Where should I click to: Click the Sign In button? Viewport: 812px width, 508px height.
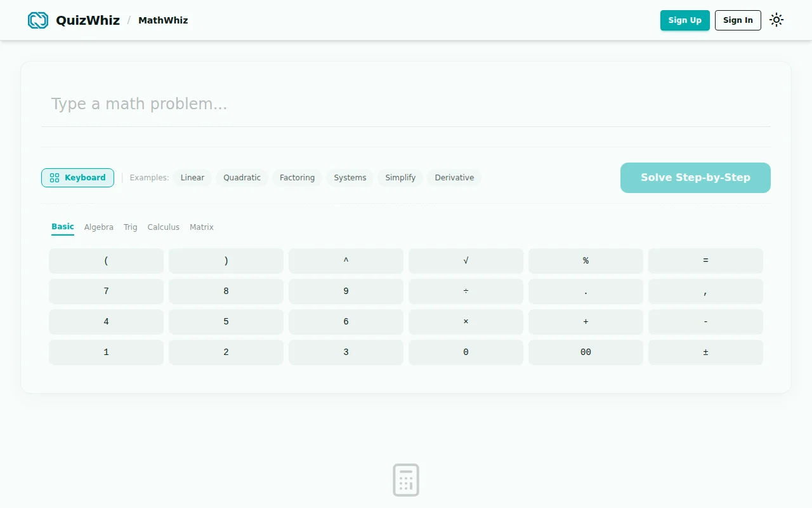(x=738, y=20)
